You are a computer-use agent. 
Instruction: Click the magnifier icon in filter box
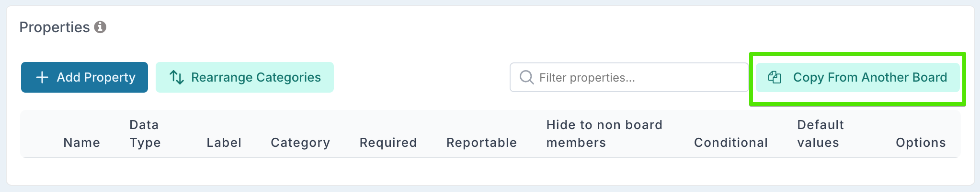coord(526,77)
